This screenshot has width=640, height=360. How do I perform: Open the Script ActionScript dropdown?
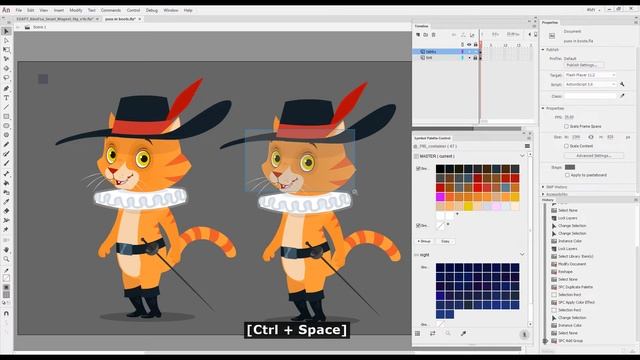(x=590, y=84)
